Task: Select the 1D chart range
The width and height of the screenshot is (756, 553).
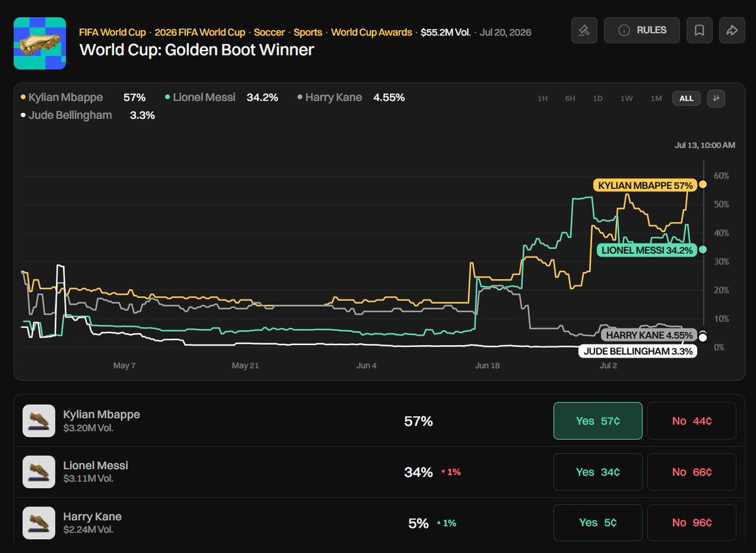Action: tap(598, 98)
